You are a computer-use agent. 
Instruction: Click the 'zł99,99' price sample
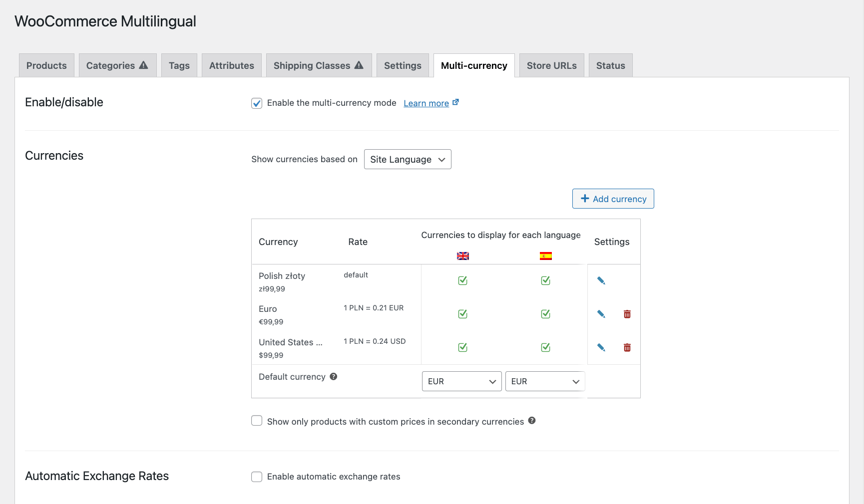pos(272,289)
